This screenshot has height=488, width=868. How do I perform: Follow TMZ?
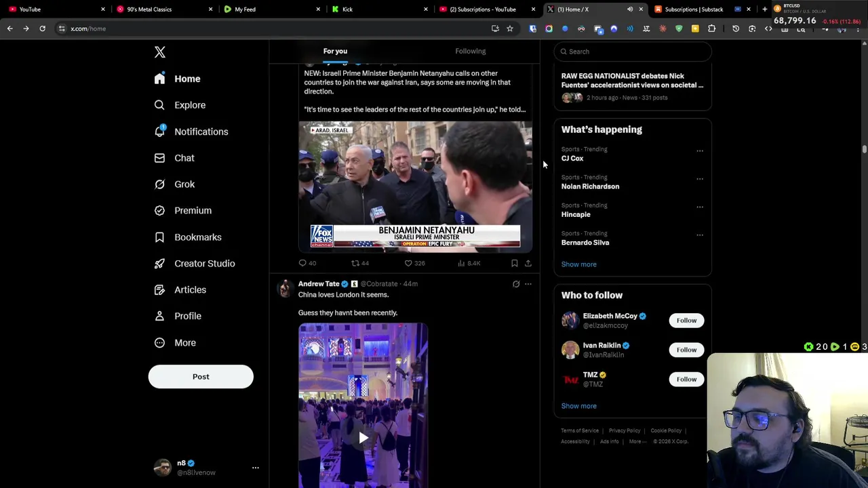coord(686,380)
